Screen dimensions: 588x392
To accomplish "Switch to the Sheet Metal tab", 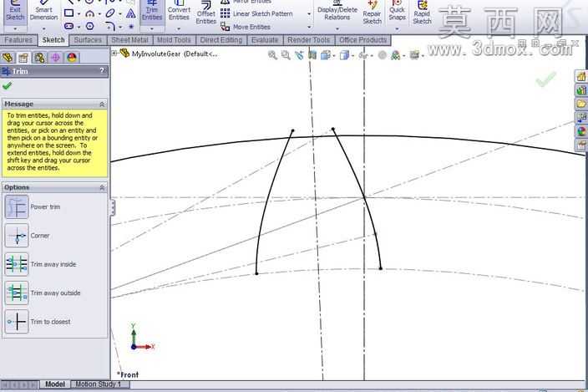I will [129, 40].
